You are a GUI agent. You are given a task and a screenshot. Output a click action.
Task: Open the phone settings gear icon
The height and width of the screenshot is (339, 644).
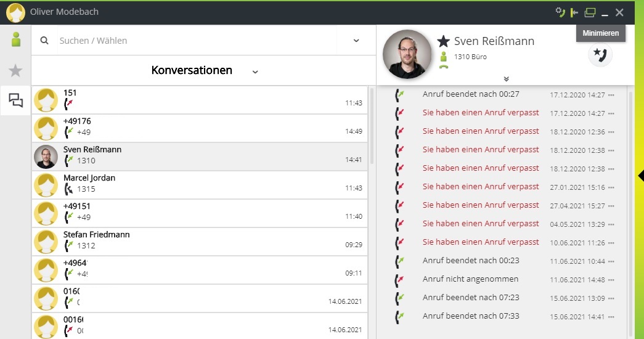click(560, 12)
